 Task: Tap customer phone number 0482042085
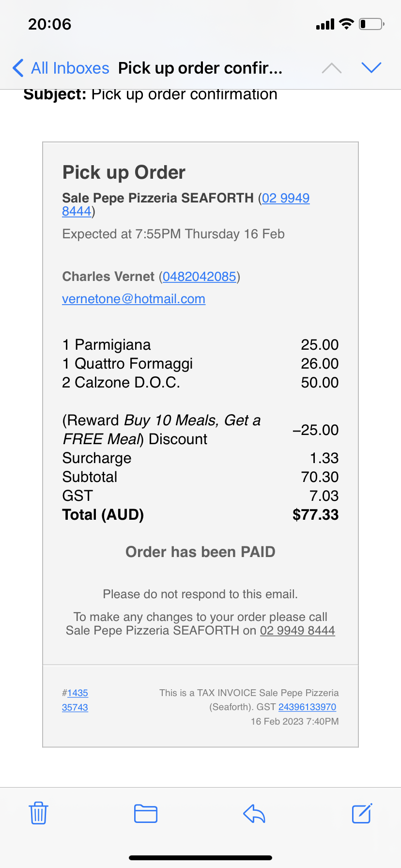(x=199, y=277)
